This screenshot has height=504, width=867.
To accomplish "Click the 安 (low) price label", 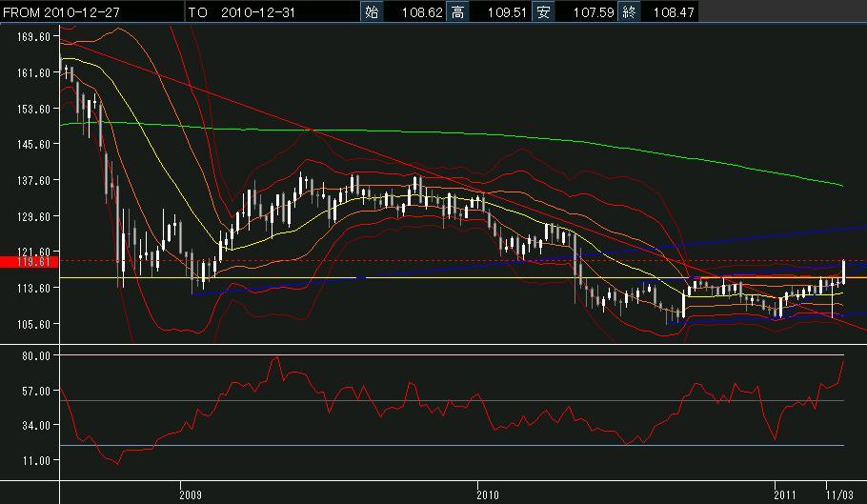I will coord(543,11).
